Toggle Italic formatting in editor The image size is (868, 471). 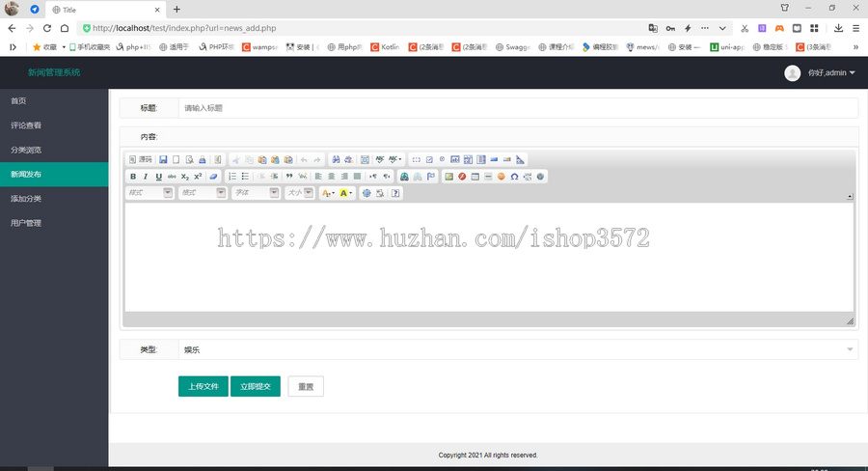click(146, 177)
